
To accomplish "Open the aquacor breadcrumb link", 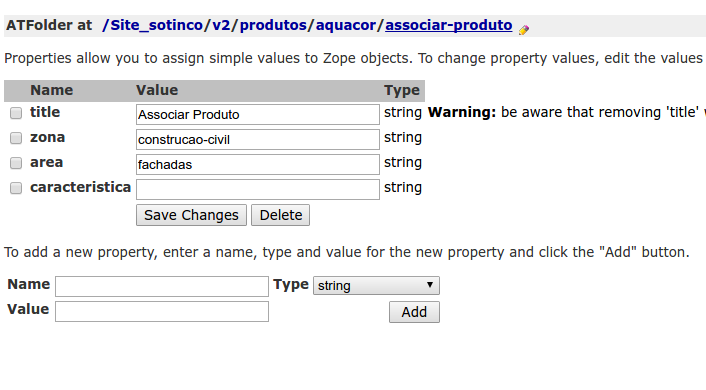I will pos(346,25).
